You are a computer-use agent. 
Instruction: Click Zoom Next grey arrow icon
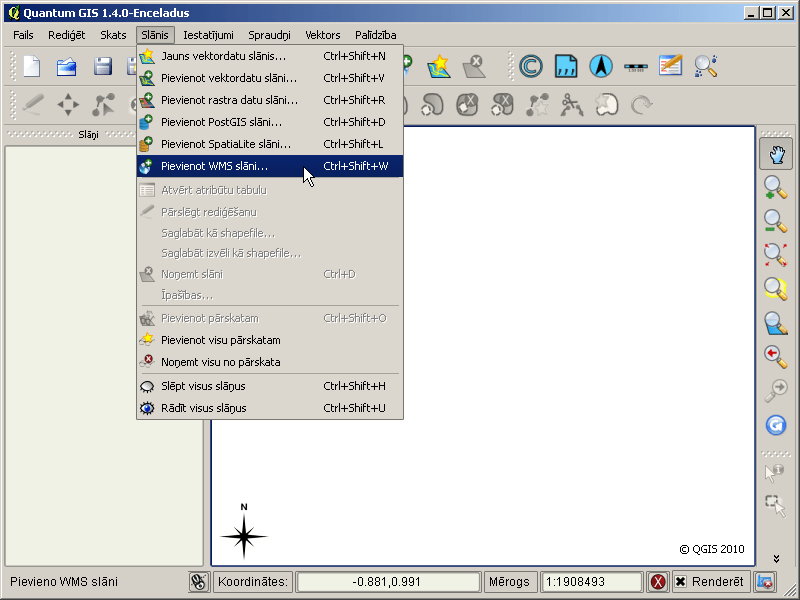[776, 390]
